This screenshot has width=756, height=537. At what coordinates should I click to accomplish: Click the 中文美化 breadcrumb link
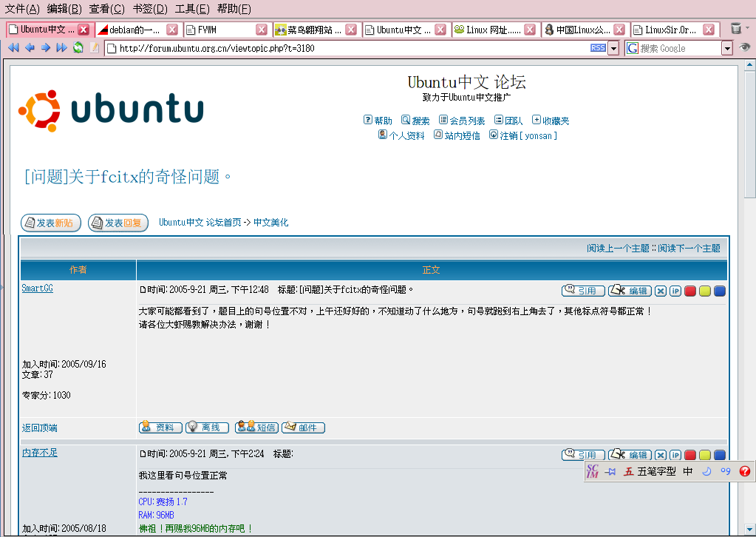click(x=271, y=223)
